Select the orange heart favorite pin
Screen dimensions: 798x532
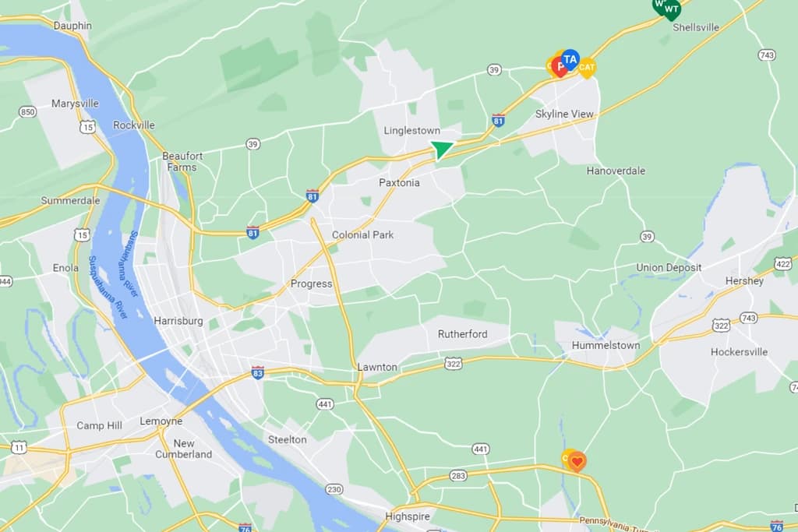577,462
